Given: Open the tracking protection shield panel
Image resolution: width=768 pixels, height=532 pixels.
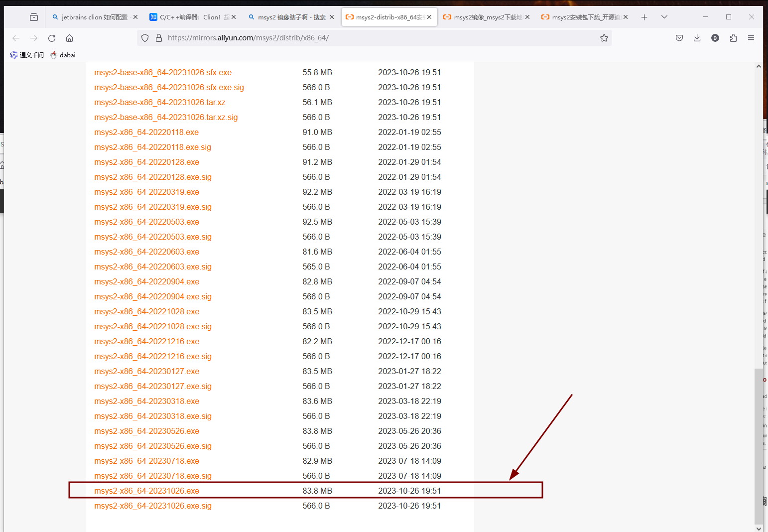Looking at the screenshot, I should click(144, 37).
